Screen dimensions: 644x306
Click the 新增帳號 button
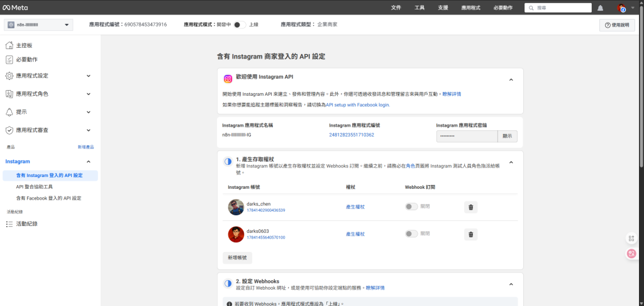pos(238,258)
